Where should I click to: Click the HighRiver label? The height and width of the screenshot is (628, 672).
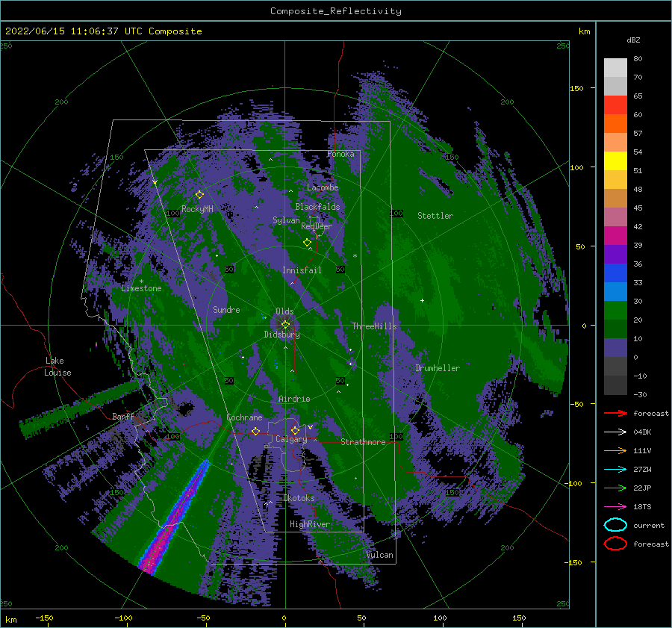(x=310, y=524)
